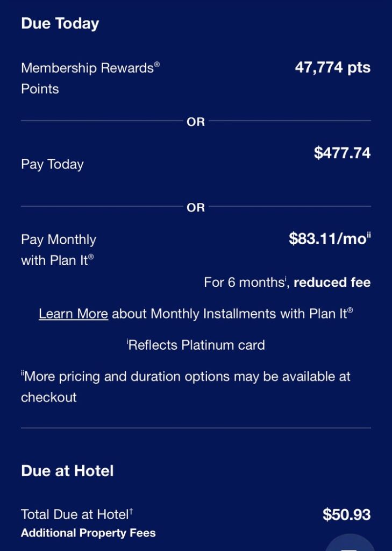Tap the Due Today heading

pos(60,24)
